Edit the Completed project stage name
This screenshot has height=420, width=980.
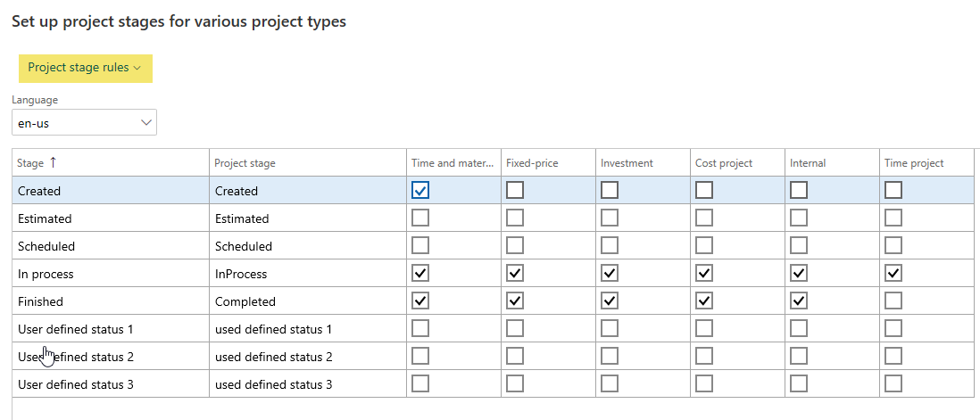(303, 301)
